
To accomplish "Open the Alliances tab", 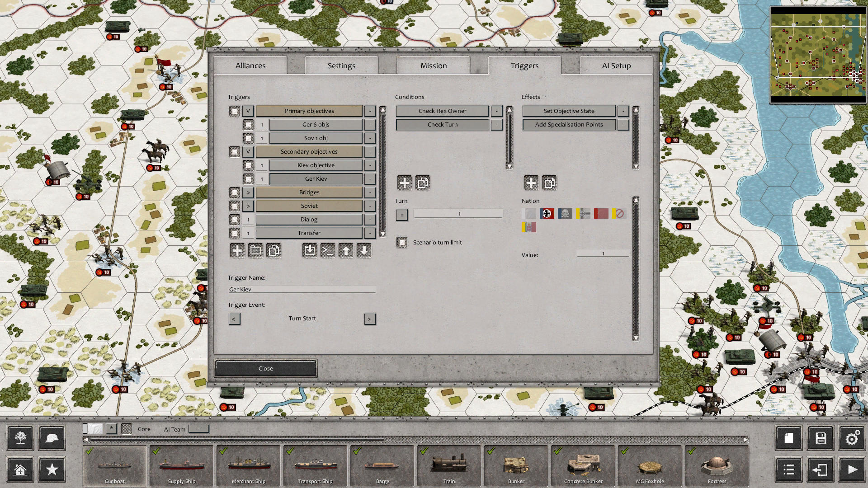I will coord(250,66).
